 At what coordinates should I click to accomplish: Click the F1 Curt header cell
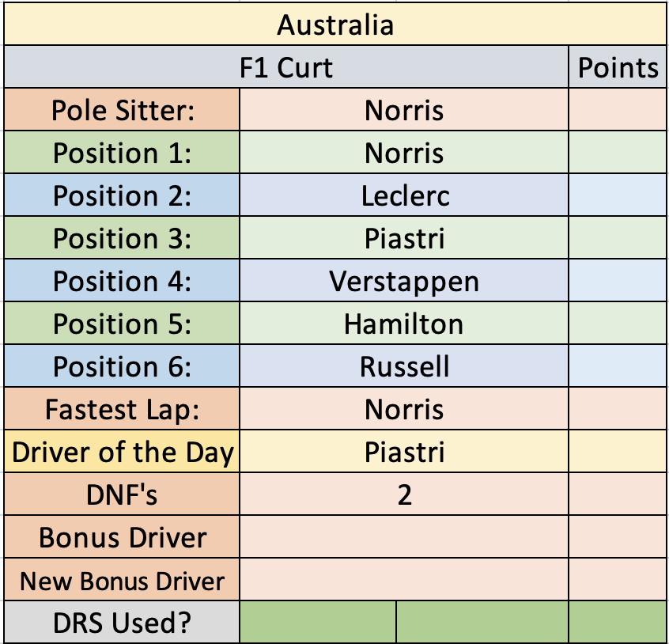286,67
